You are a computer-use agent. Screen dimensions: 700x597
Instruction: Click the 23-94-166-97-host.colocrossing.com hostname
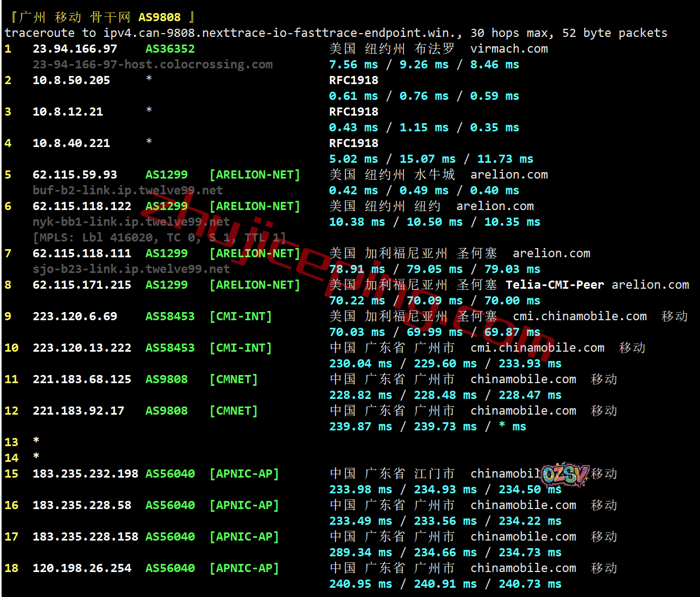point(153,65)
